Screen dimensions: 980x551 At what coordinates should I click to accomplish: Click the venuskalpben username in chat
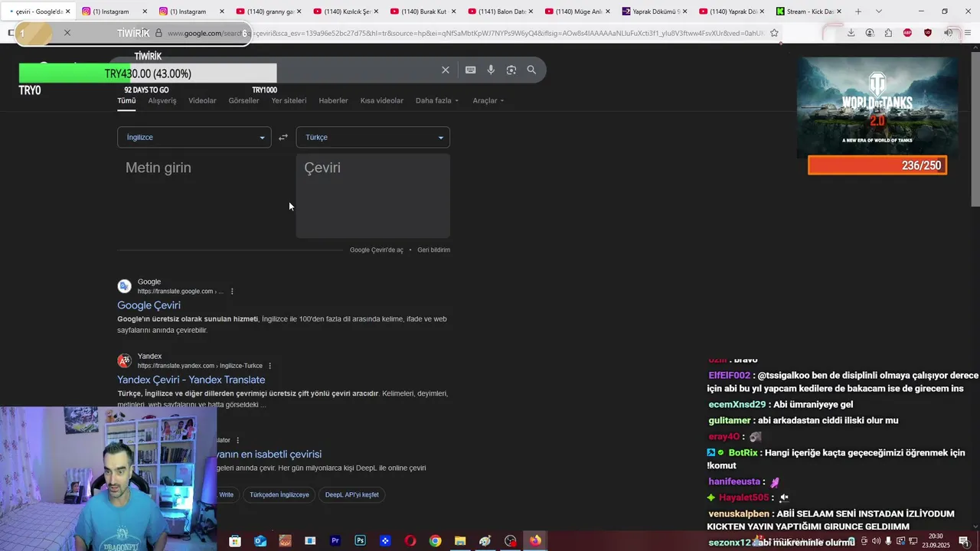(x=739, y=514)
